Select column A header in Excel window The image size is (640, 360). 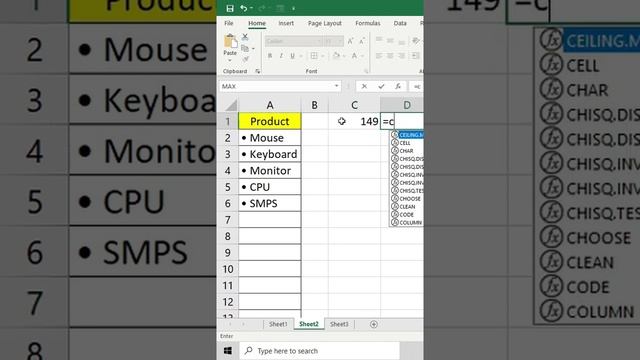270,105
